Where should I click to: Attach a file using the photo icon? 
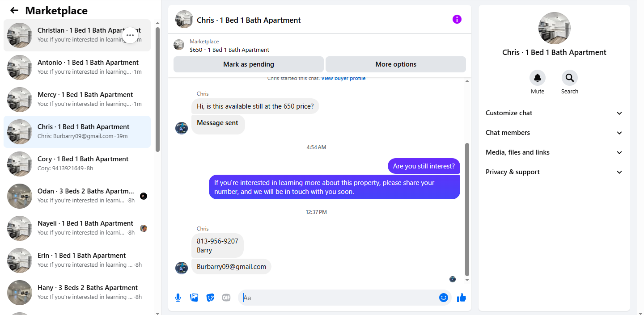(194, 298)
